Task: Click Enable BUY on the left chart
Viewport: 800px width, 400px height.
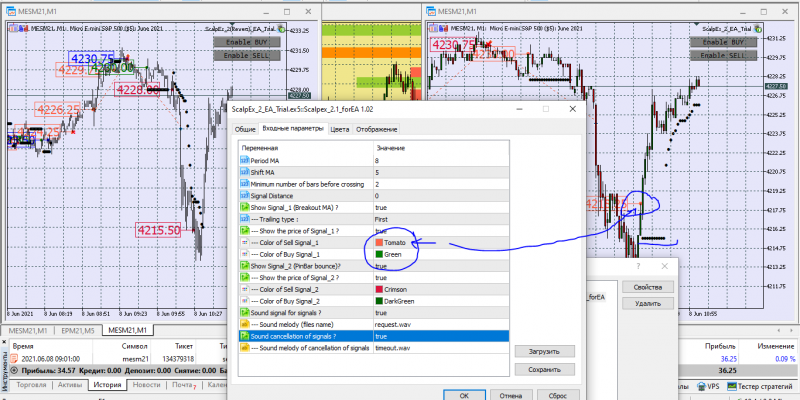Action: 247,42
